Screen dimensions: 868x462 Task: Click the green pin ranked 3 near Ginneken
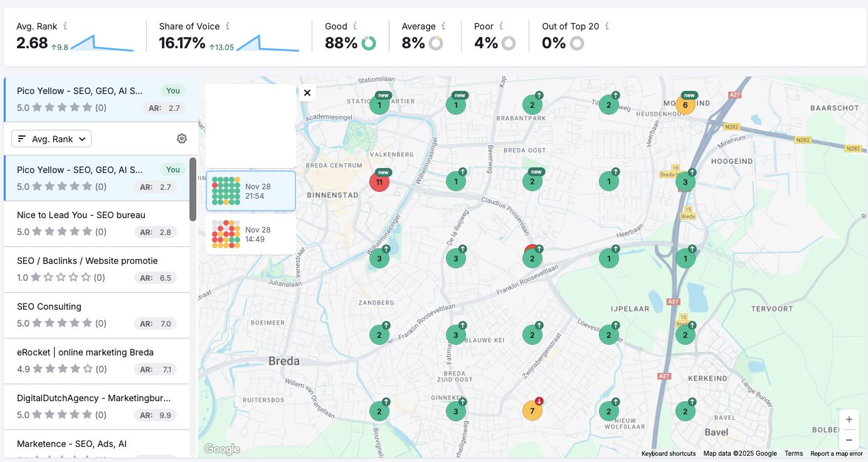456,410
